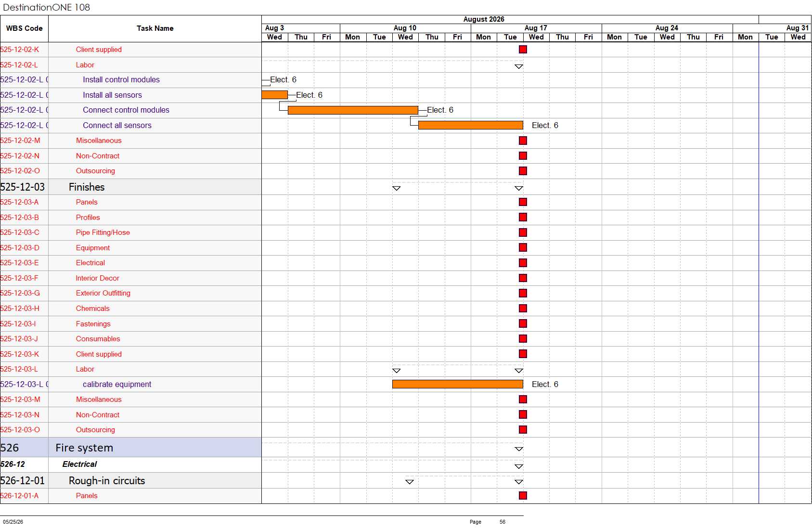
Task: Click the Rough-in circuits summary start triangle
Action: [410, 482]
